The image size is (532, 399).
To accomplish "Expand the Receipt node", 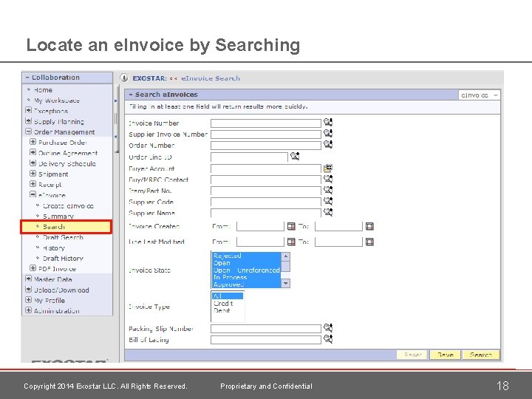I will 33,184.
